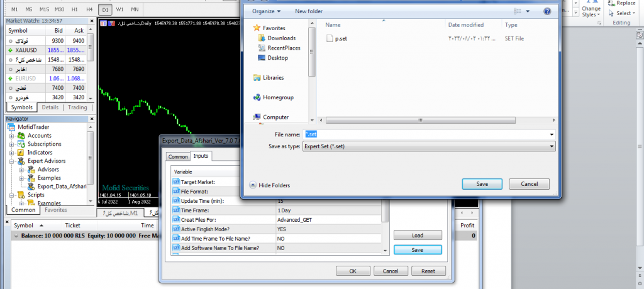The width and height of the screenshot is (644, 289).
Task: Select the M1 timeframe button
Action: [14, 9]
